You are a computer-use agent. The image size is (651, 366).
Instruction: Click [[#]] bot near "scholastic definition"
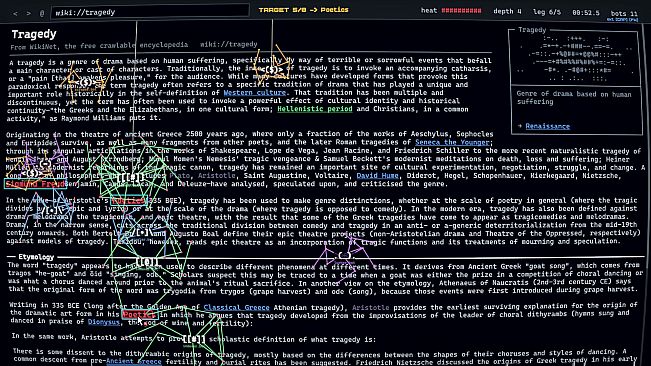pos(193,339)
